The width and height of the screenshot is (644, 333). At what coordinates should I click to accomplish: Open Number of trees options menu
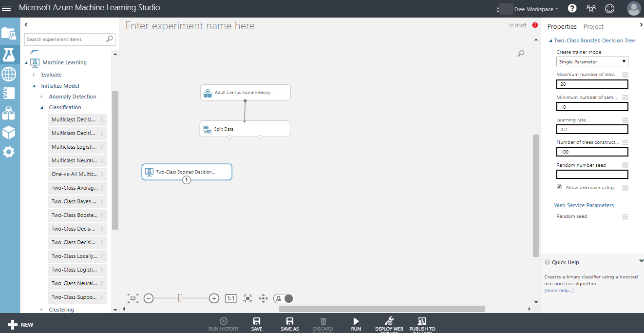625,142
